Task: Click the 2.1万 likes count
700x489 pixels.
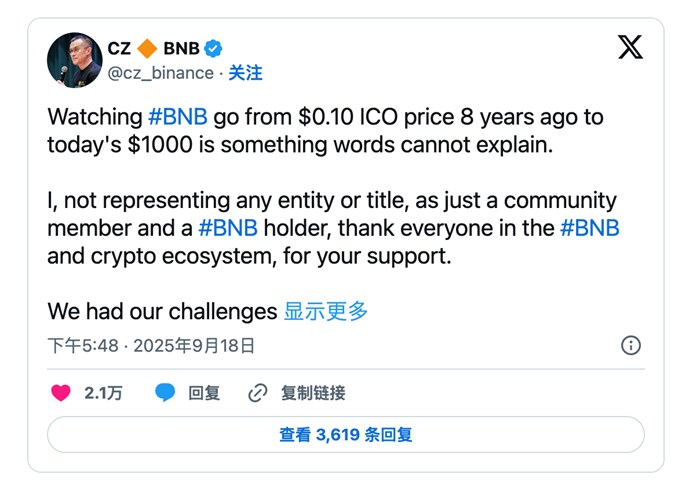Action: coord(104,393)
